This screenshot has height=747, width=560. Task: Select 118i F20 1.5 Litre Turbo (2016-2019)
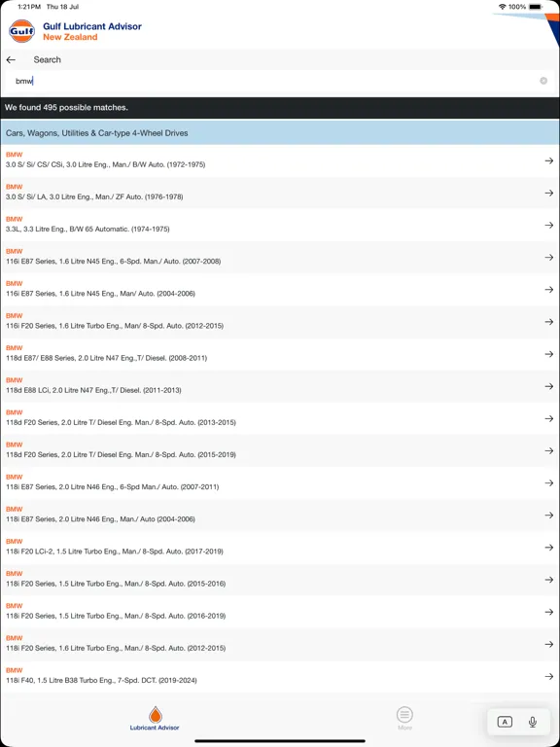pos(280,612)
